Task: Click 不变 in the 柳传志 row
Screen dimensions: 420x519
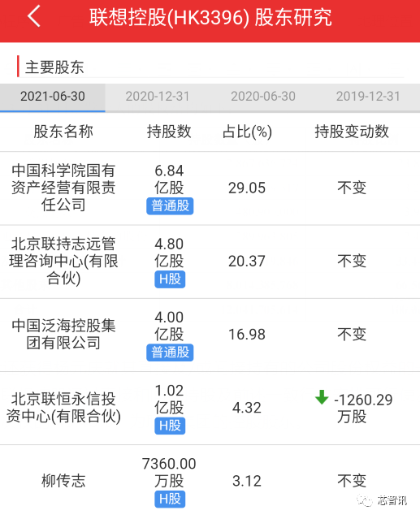Action: click(x=352, y=481)
